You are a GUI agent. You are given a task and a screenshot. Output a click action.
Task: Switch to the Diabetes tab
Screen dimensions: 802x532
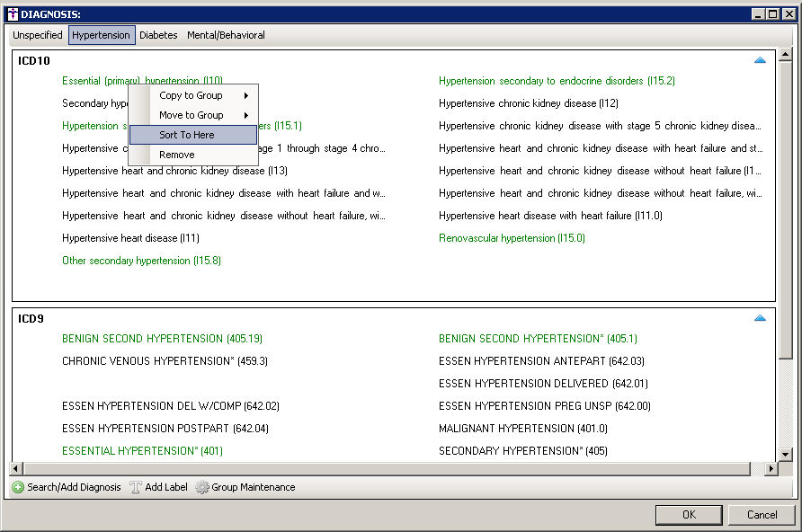158,35
